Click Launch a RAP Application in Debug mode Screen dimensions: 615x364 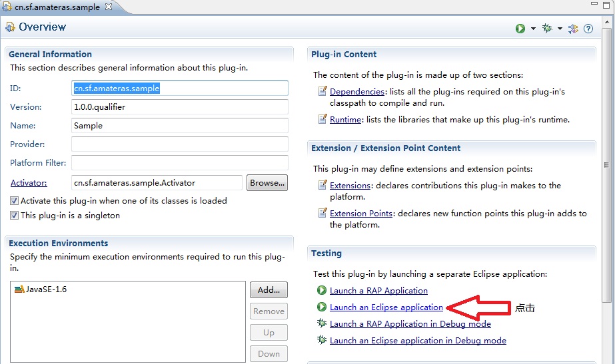point(410,323)
